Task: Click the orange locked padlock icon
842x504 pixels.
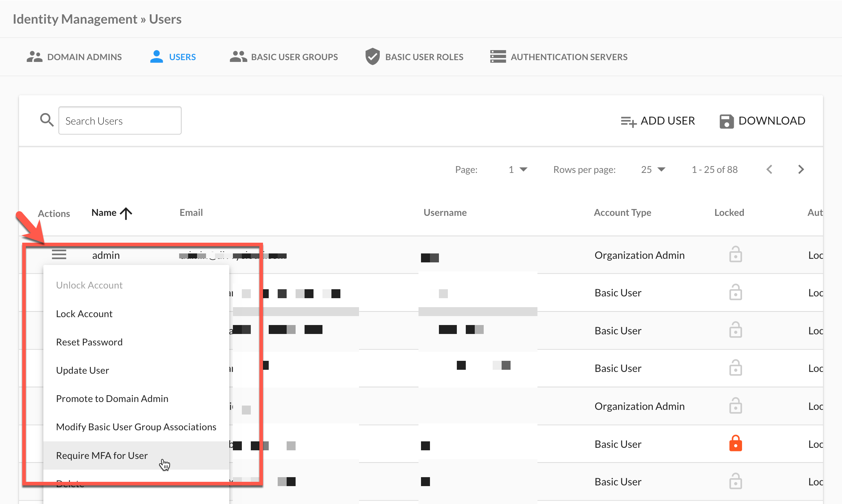Action: tap(735, 444)
